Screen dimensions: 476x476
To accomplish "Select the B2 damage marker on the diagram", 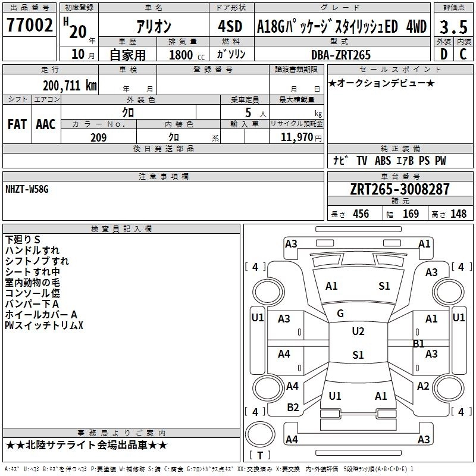I will click(293, 408).
